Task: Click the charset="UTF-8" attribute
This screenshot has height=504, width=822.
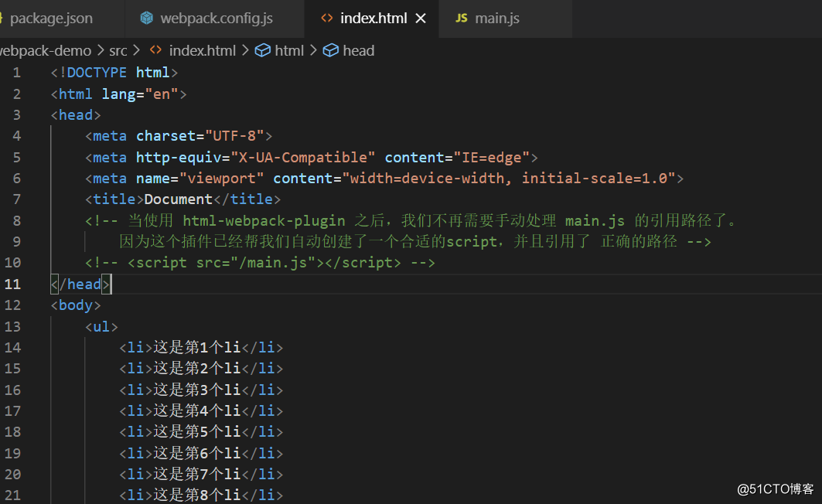Action: tap(200, 136)
